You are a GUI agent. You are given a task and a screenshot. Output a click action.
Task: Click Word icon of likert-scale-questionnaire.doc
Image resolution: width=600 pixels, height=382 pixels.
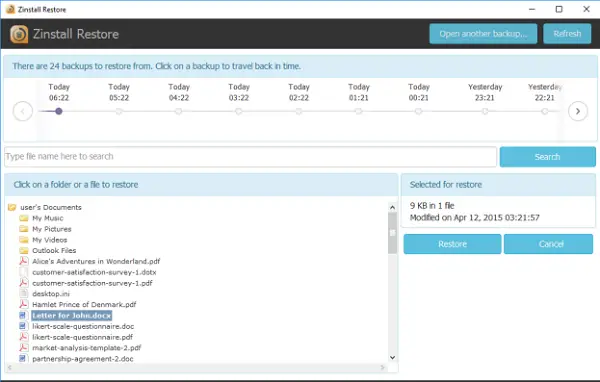tap(23, 326)
